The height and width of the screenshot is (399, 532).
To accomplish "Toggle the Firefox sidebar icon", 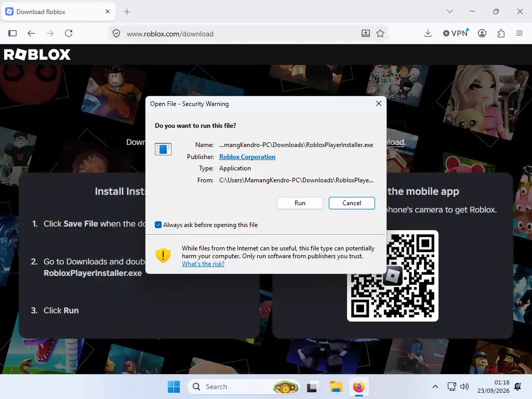I will point(12,33).
